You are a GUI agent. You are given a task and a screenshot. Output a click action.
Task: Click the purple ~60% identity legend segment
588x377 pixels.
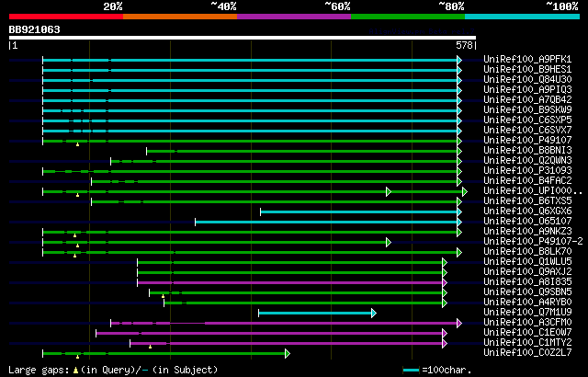294,17
